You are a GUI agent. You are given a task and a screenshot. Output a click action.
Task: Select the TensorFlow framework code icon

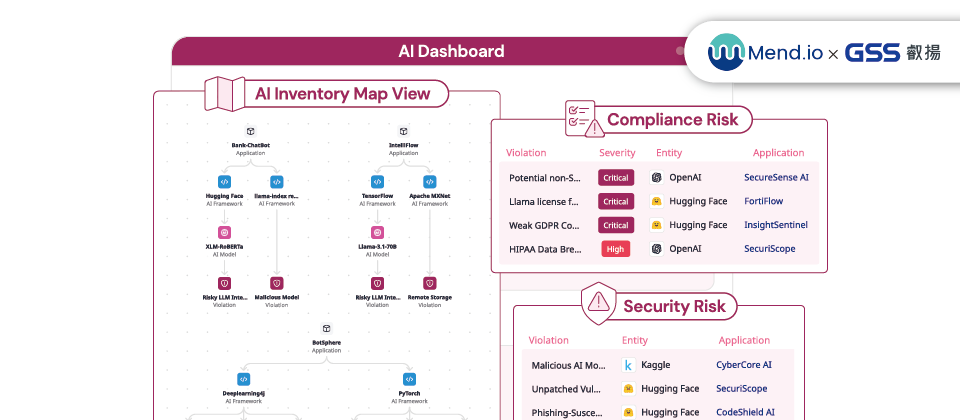pyautogui.click(x=378, y=182)
